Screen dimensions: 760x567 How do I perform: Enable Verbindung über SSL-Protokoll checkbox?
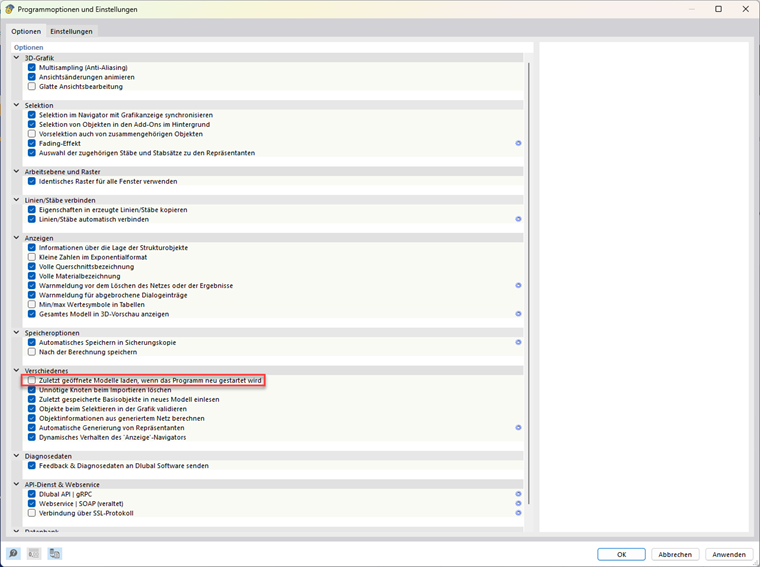[x=32, y=513]
